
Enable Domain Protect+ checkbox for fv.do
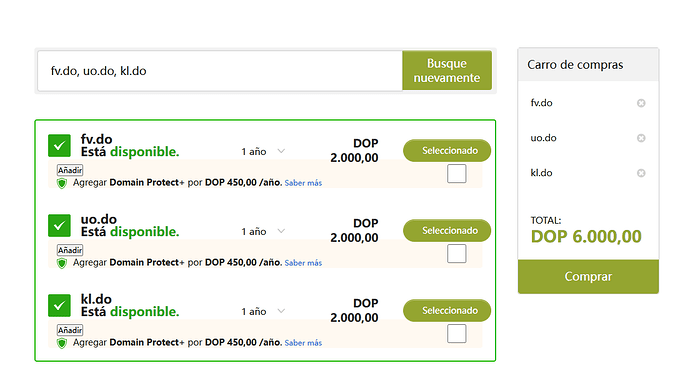pyautogui.click(x=456, y=173)
